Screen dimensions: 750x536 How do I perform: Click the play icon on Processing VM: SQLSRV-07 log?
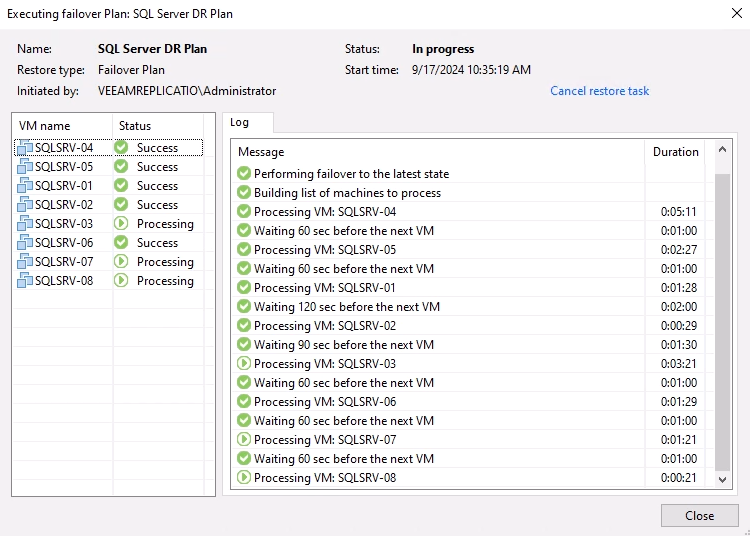point(244,440)
